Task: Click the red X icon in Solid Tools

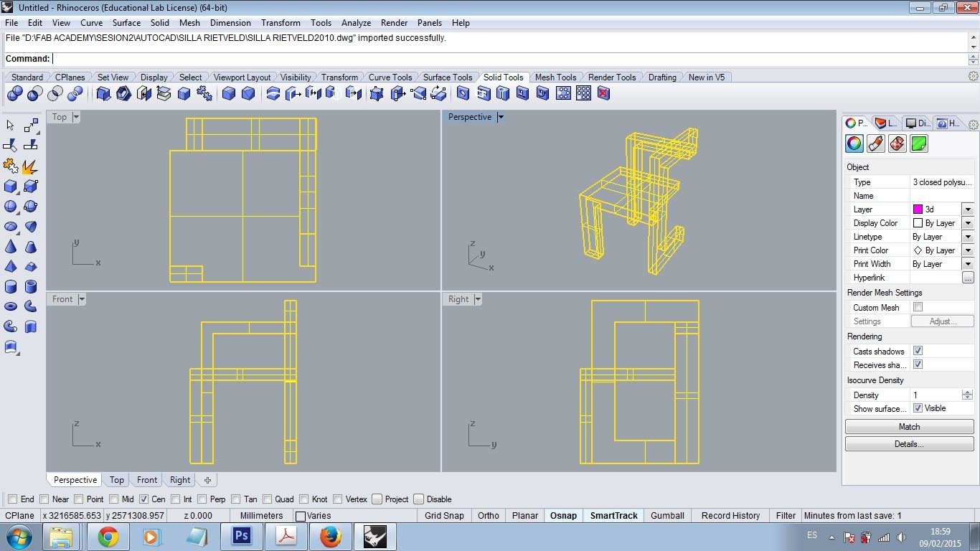Action: [x=603, y=93]
